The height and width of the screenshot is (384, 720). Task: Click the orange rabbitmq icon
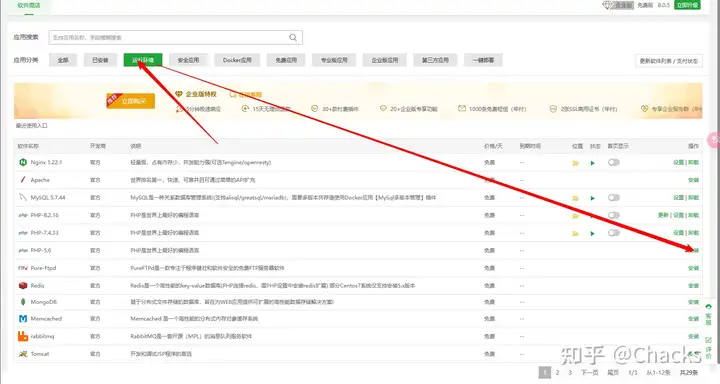click(23, 336)
